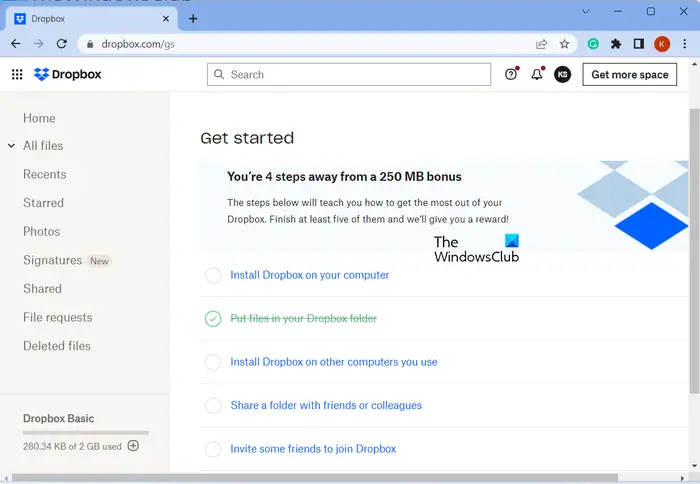Click the padlock site info icon
The height and width of the screenshot is (484, 700).
click(90, 44)
